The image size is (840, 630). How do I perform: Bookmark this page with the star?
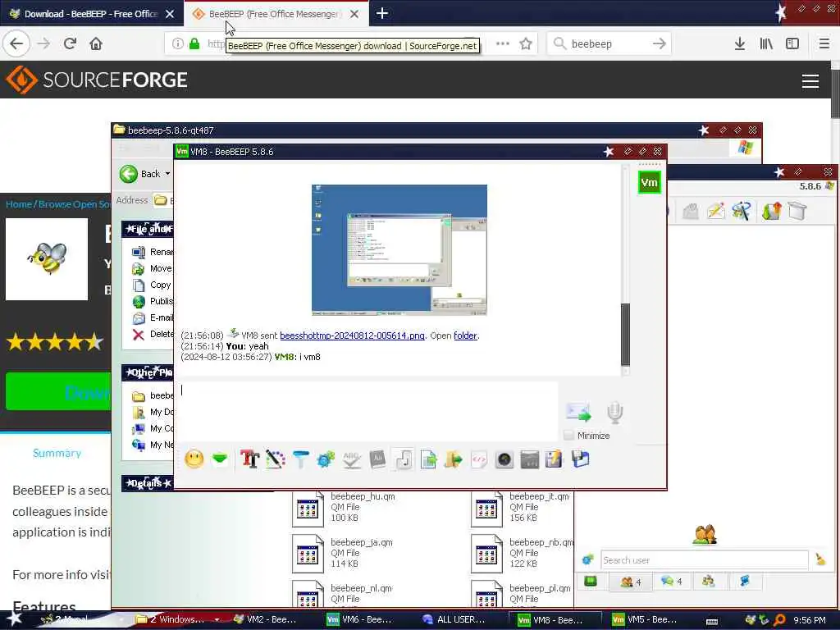[526, 43]
